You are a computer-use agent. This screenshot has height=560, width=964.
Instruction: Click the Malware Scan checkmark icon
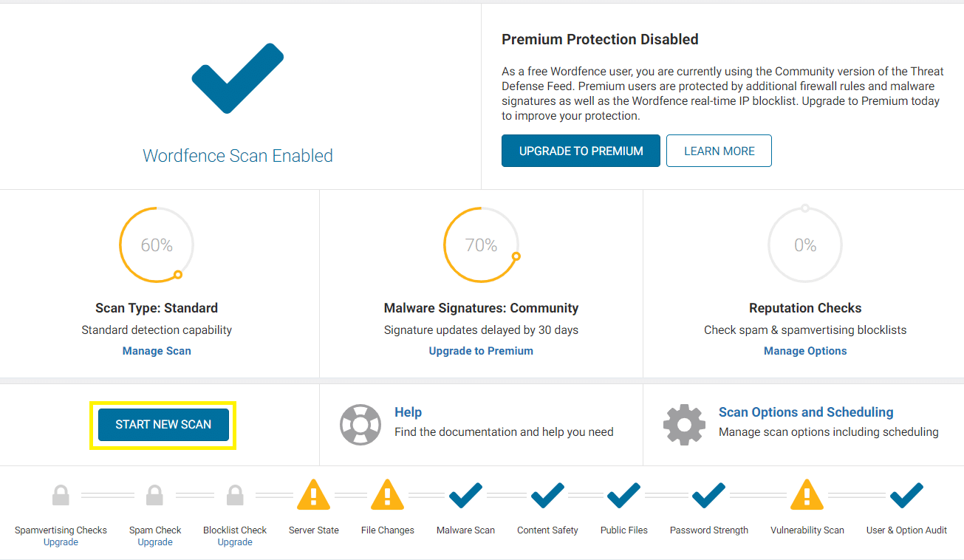click(465, 495)
